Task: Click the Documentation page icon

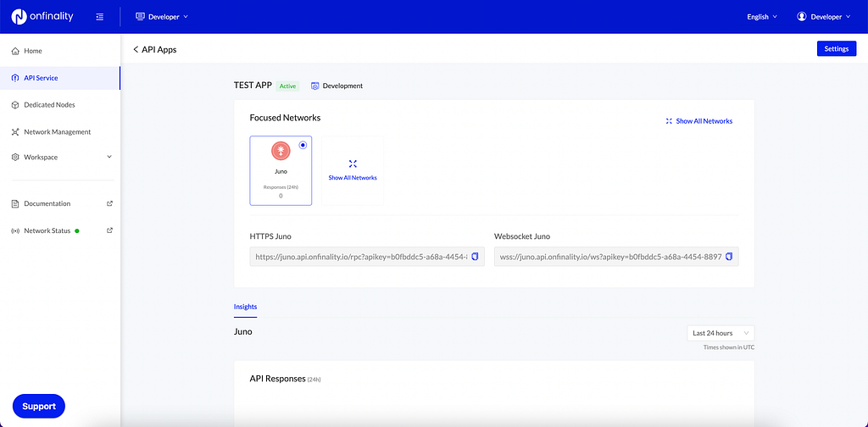Action: pos(15,203)
